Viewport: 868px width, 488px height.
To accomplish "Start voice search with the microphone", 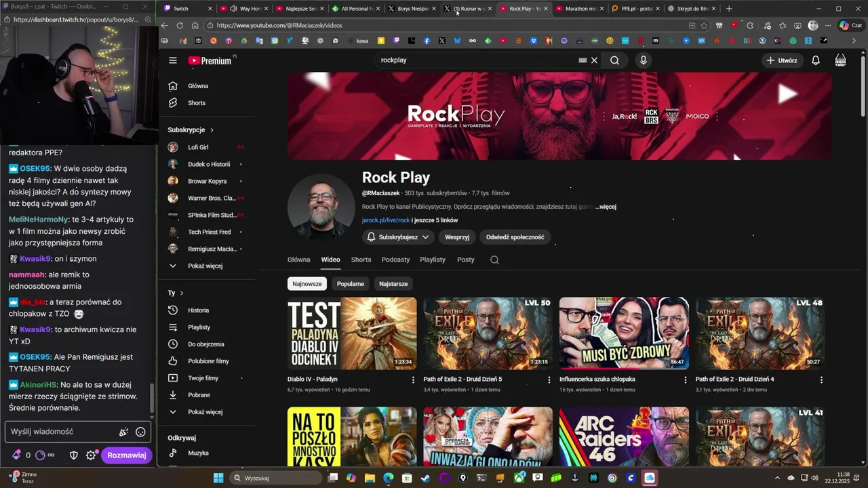I will coord(644,60).
